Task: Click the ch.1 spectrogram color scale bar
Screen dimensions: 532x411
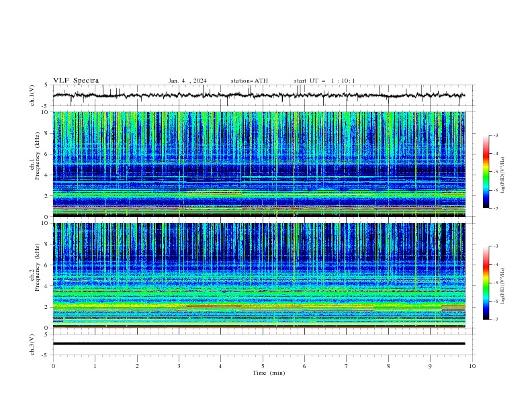Action: pyautogui.click(x=486, y=172)
